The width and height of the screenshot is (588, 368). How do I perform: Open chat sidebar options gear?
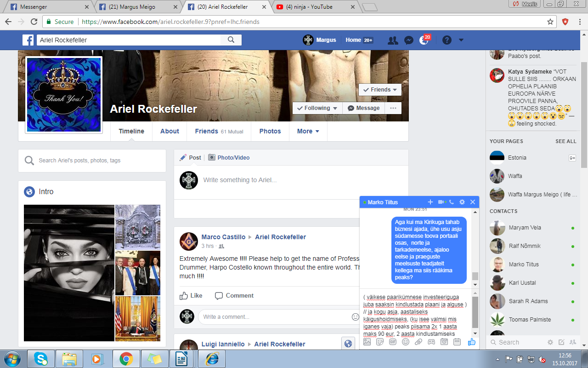coord(550,342)
